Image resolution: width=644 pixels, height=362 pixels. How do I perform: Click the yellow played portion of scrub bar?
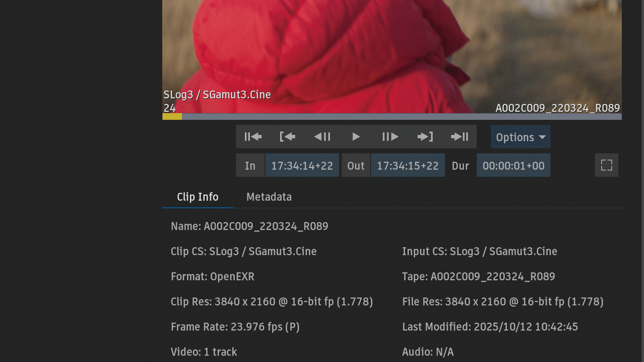(172, 116)
